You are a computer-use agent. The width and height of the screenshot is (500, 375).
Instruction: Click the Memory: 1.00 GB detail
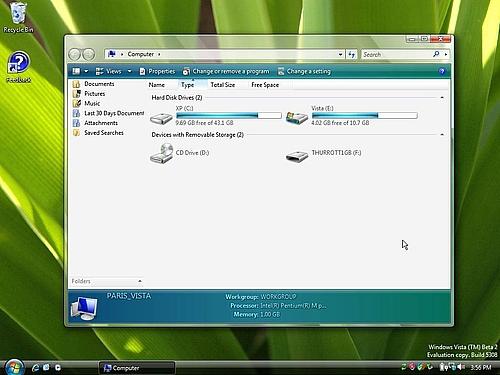click(257, 314)
